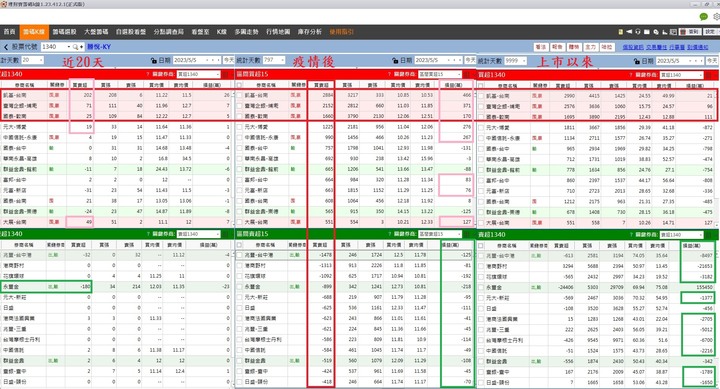Click the magnifier search icon in stock code box

pyautogui.click(x=75, y=47)
